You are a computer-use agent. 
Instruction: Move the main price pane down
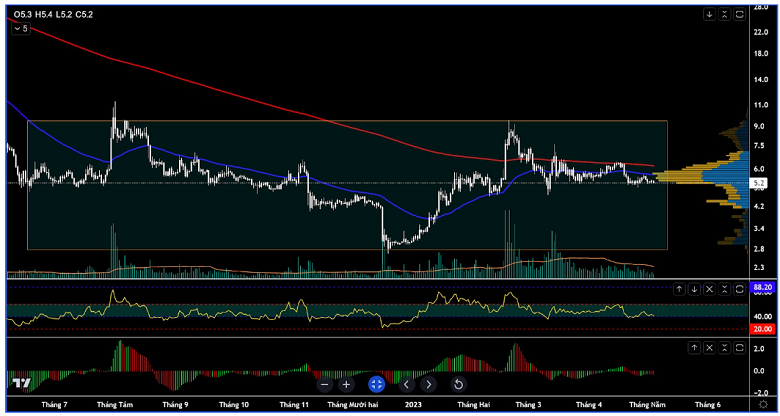[x=709, y=14]
